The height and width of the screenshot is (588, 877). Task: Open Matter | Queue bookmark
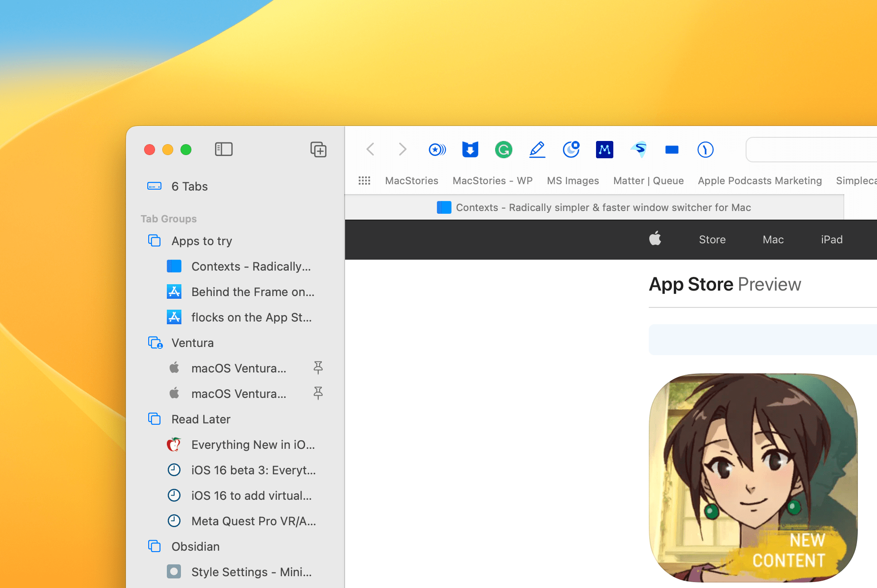point(648,181)
